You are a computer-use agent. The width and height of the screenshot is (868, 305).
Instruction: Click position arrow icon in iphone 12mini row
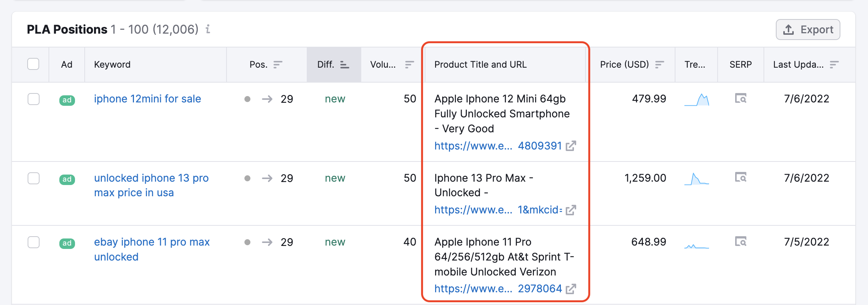(x=267, y=99)
